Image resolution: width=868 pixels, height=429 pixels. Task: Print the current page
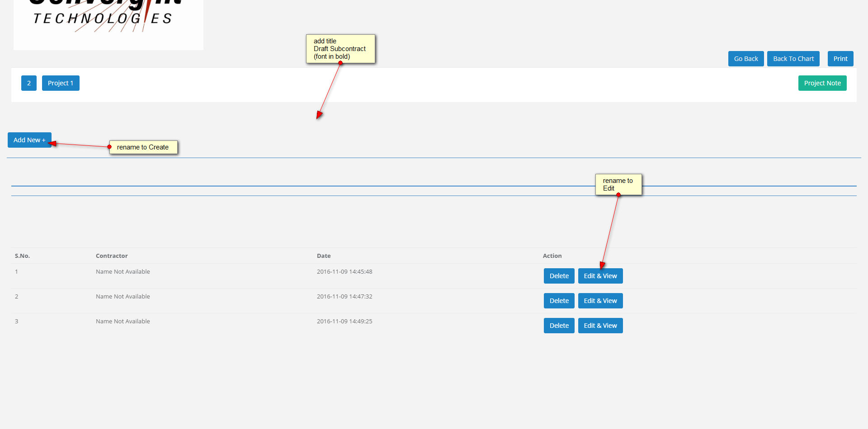(x=840, y=59)
